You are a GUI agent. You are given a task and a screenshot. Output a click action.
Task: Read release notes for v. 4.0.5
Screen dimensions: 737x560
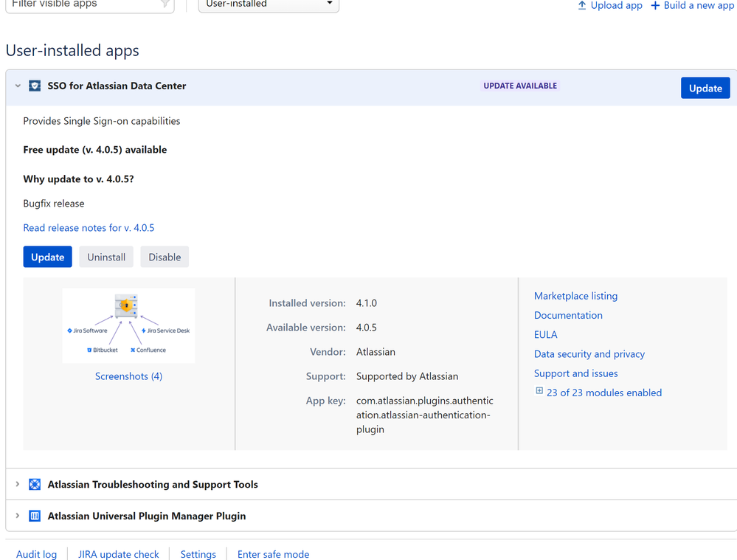89,227
